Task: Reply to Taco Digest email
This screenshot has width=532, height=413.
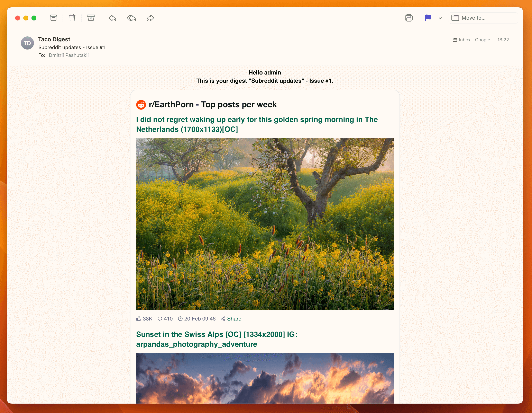Action: point(112,18)
